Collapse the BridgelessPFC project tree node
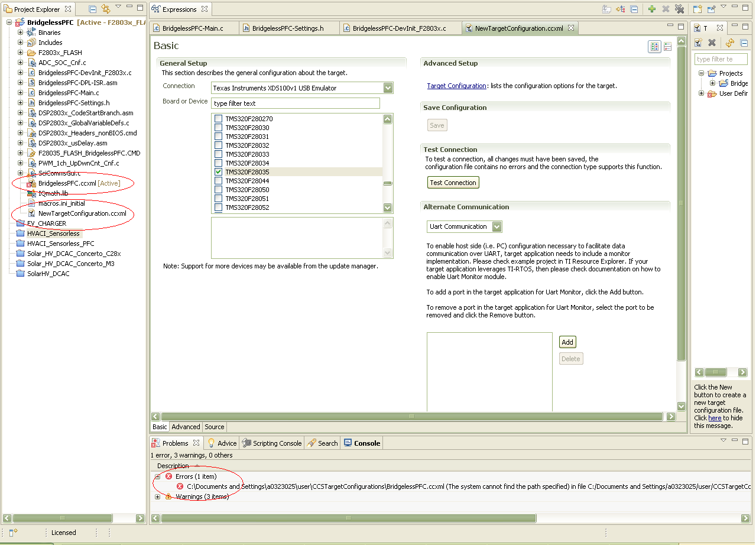The height and width of the screenshot is (545, 756). [x=9, y=22]
